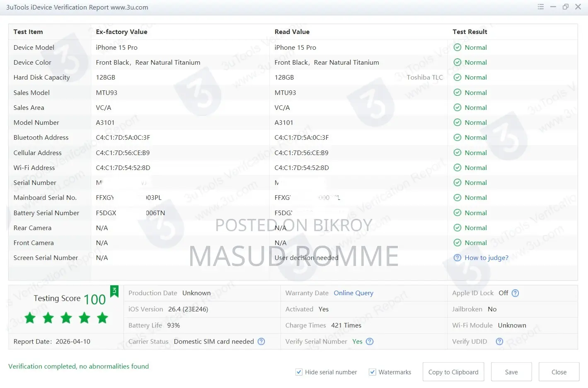This screenshot has width=588, height=388.
Task: Click the Verification completed status message
Action: (79, 366)
